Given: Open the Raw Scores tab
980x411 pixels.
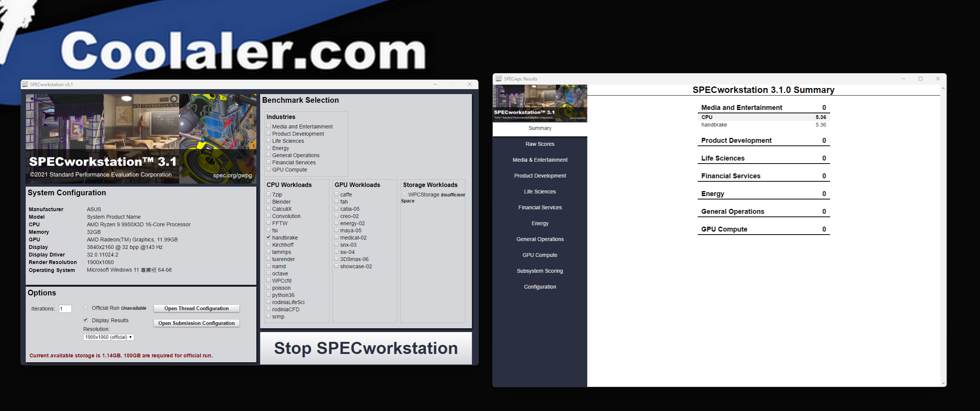Looking at the screenshot, I should [x=540, y=144].
